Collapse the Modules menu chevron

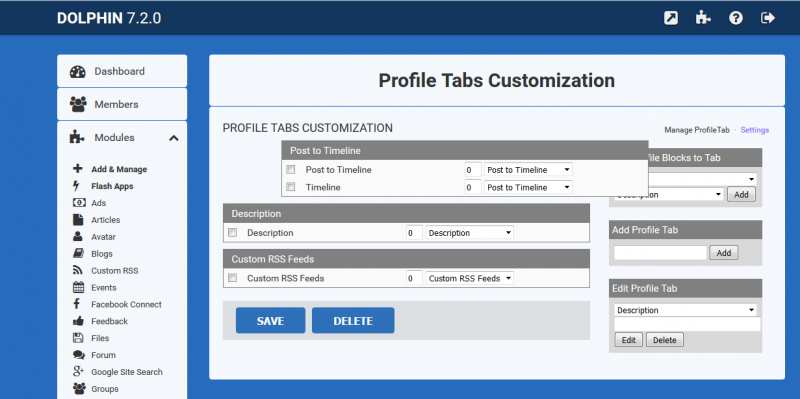[174, 138]
